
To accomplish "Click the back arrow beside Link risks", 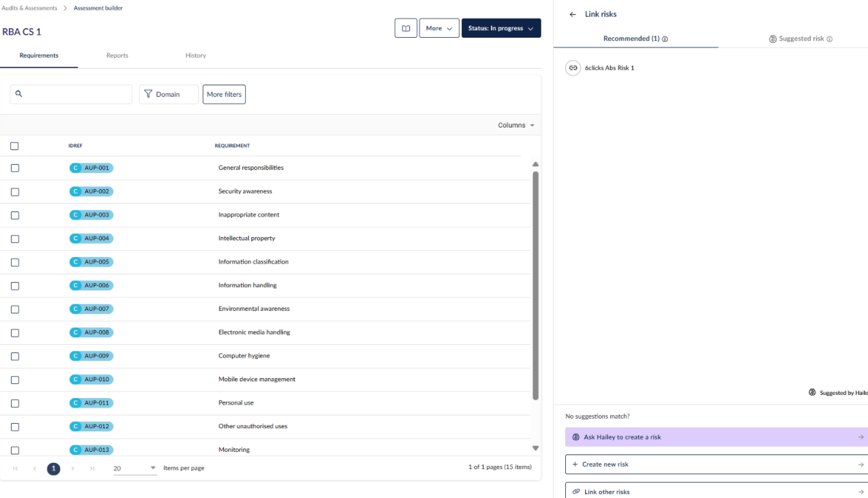I will coord(573,14).
